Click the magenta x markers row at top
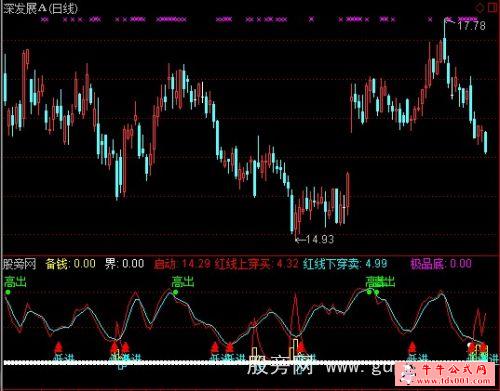Viewport: 500px width, 391px height. click(260, 20)
